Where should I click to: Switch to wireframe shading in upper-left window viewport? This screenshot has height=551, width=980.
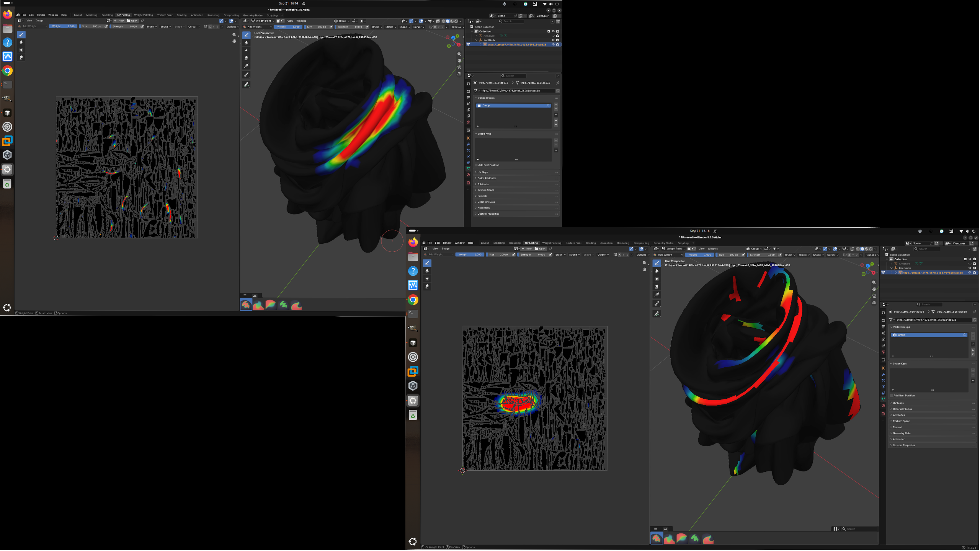[444, 21]
